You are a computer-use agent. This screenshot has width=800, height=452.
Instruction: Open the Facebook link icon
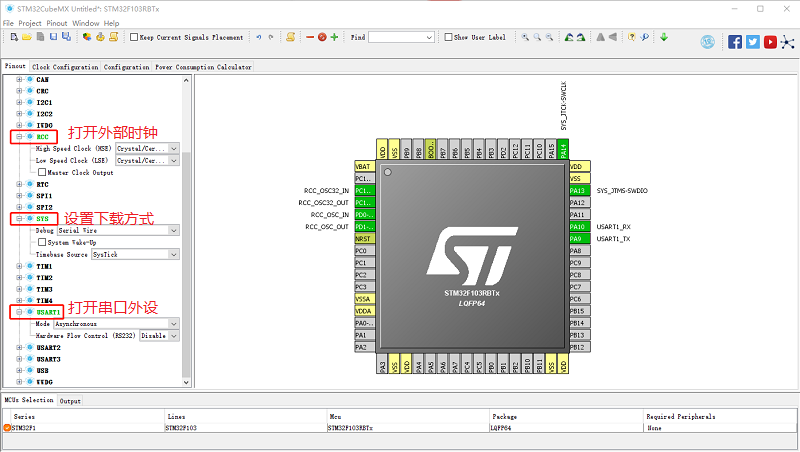click(735, 42)
